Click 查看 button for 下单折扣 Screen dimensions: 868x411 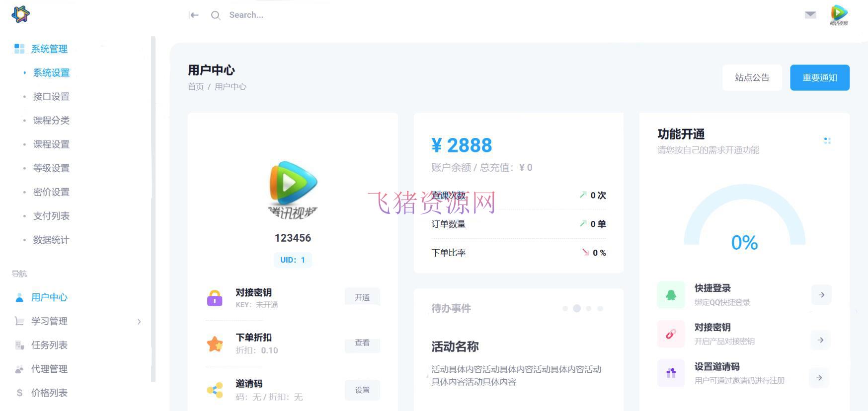(362, 343)
